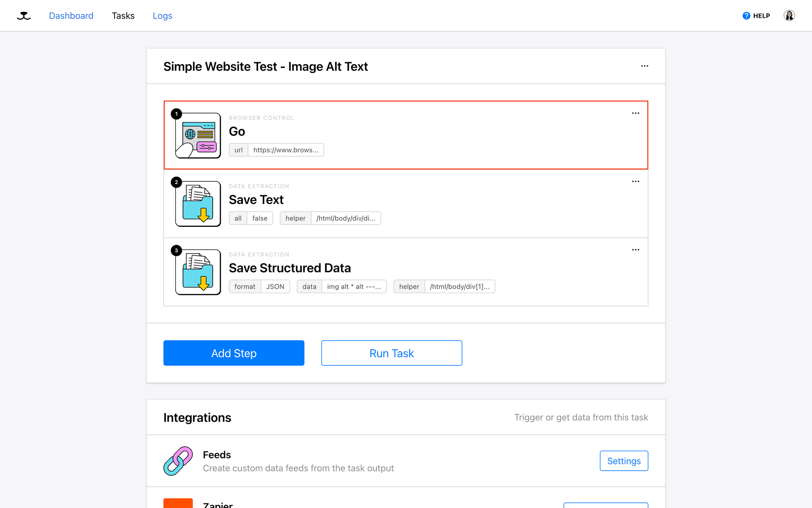The height and width of the screenshot is (508, 812).
Task: Open HELP via the question mark icon
Action: (x=746, y=15)
